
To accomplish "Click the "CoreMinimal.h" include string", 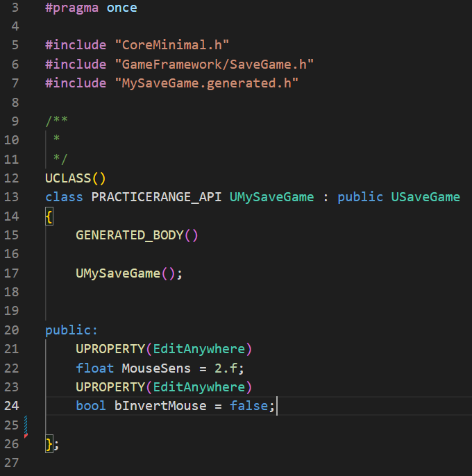I will pyautogui.click(x=172, y=45).
